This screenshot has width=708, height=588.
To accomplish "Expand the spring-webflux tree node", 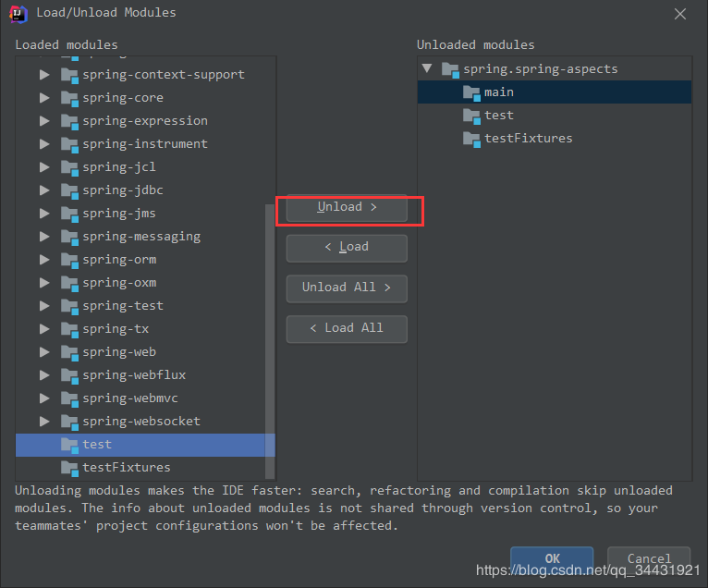I will click(44, 374).
